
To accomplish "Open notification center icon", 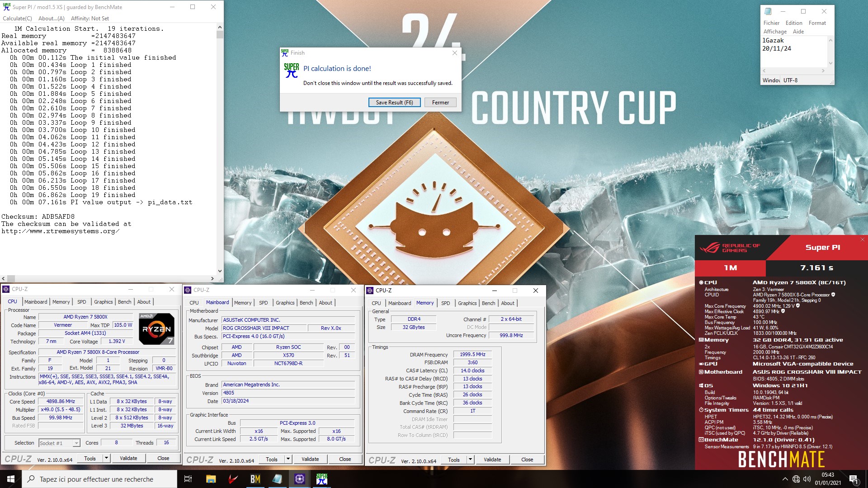I will tap(854, 479).
